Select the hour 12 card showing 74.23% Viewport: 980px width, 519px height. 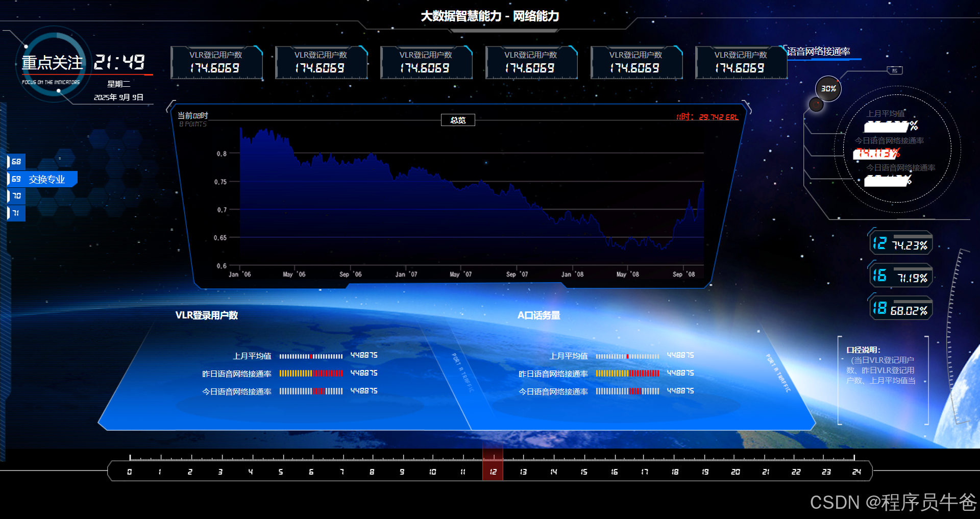point(901,243)
